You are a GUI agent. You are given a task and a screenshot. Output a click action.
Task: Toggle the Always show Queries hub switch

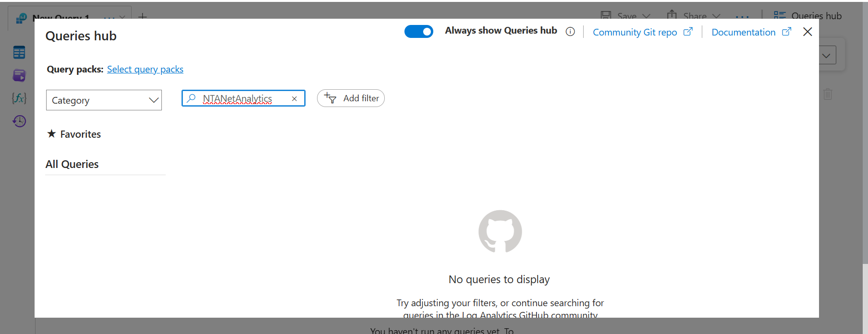[x=418, y=32]
